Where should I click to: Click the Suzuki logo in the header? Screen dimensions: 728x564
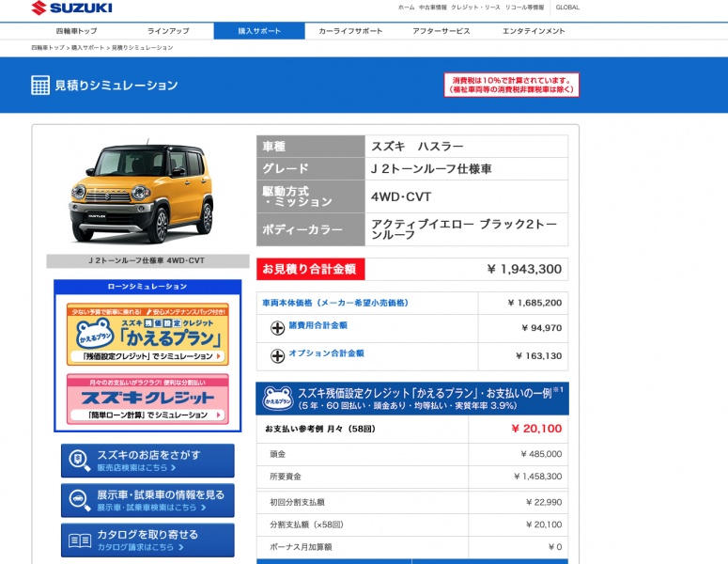pyautogui.click(x=72, y=8)
